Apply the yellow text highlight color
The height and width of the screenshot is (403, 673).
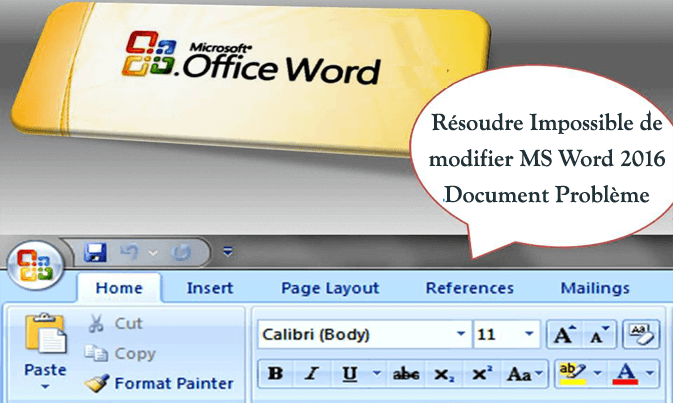coord(573,373)
